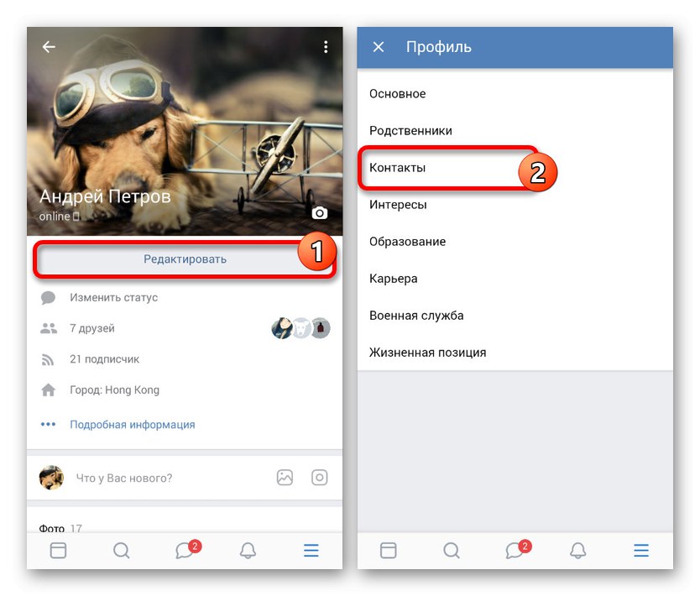The image size is (700, 596).
Task: Open the news feed icon in the left screen's bottom bar
Action: [x=58, y=551]
